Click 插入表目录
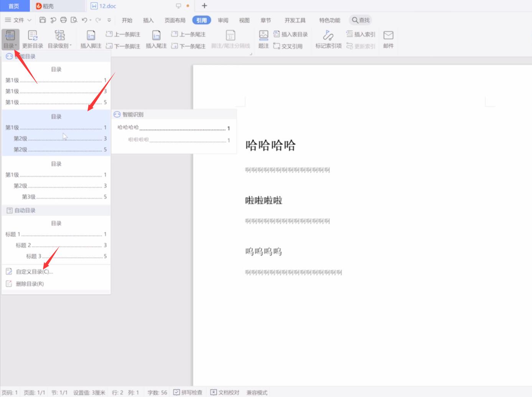Image resolution: width=532 pixels, height=397 pixels. point(291,34)
